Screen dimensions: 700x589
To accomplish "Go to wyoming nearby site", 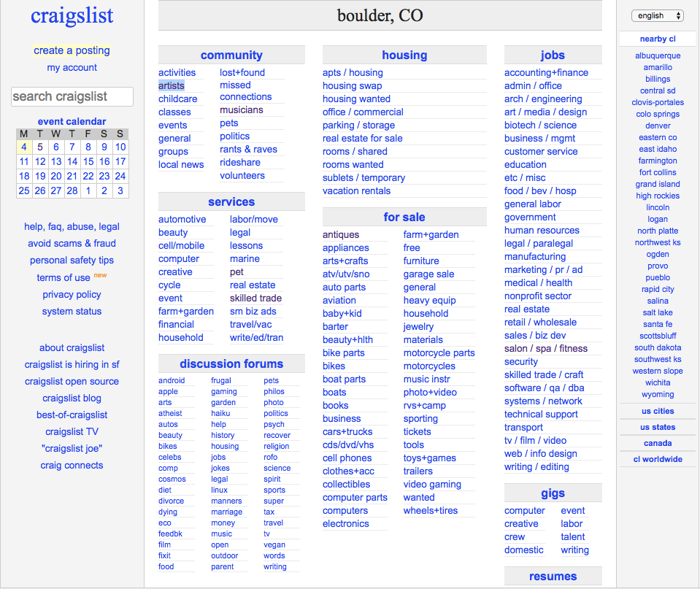I will pyautogui.click(x=658, y=394).
